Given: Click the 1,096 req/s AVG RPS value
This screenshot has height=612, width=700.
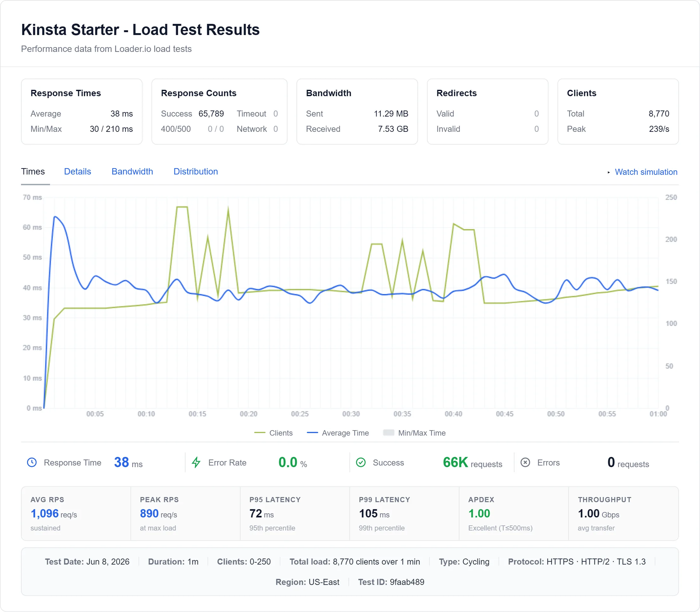Looking at the screenshot, I should click(53, 514).
